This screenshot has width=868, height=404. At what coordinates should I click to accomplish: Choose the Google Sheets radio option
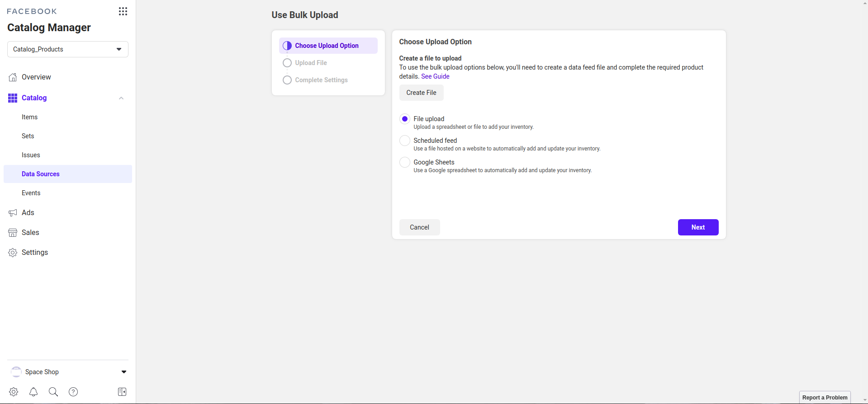pos(405,162)
